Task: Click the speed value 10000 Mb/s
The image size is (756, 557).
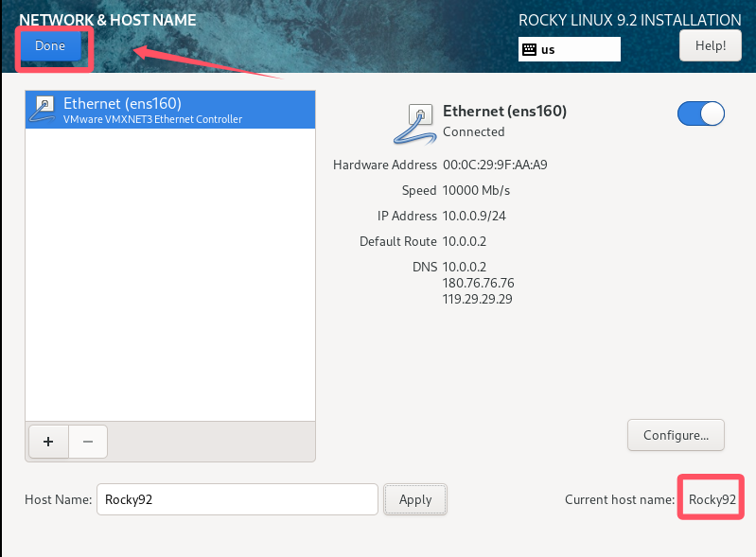Action: 476,190
